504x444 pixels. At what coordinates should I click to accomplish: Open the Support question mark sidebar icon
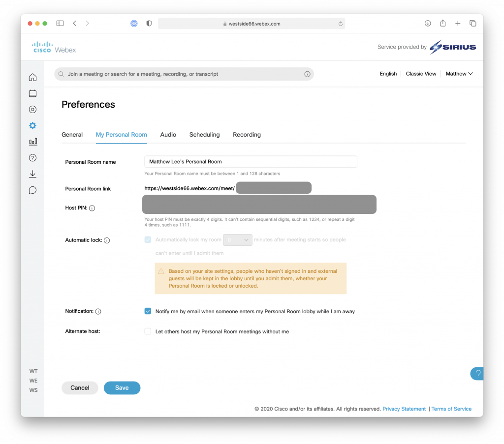(32, 158)
